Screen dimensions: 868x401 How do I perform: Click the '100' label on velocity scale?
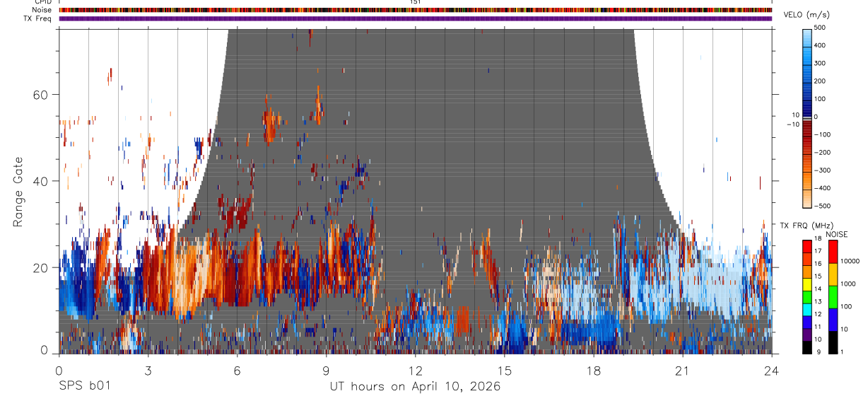point(820,98)
